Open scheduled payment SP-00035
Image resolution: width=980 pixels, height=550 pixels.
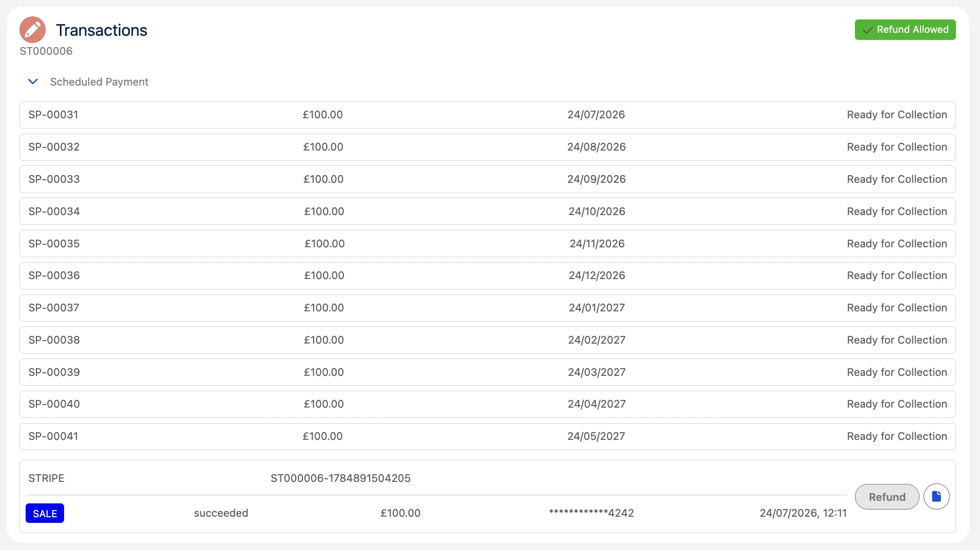tap(487, 244)
